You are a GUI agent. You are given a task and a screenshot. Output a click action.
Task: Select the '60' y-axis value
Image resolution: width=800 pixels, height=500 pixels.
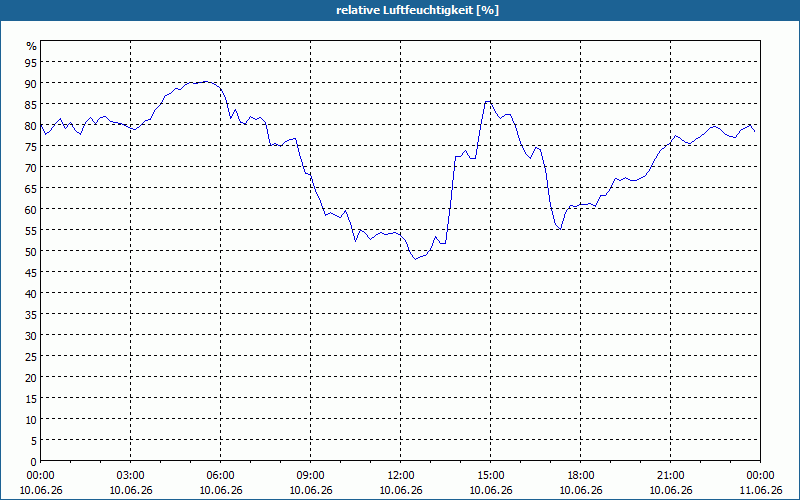31,209
